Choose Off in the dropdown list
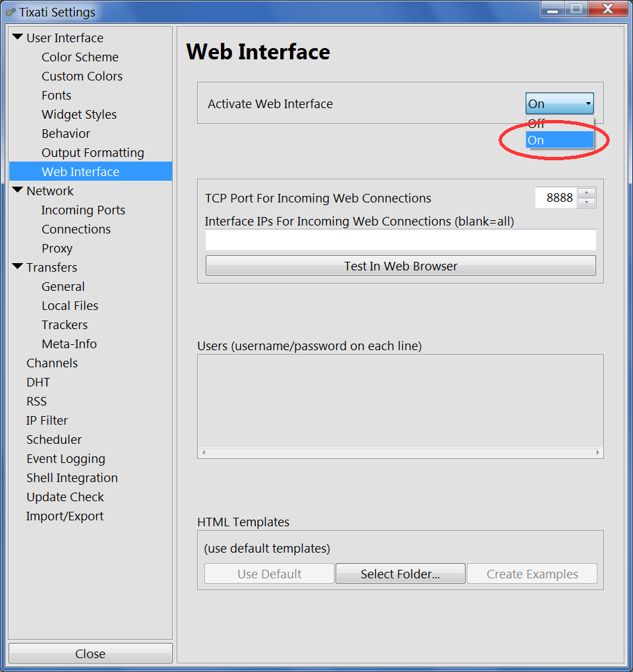This screenshot has width=633, height=672. (559, 123)
